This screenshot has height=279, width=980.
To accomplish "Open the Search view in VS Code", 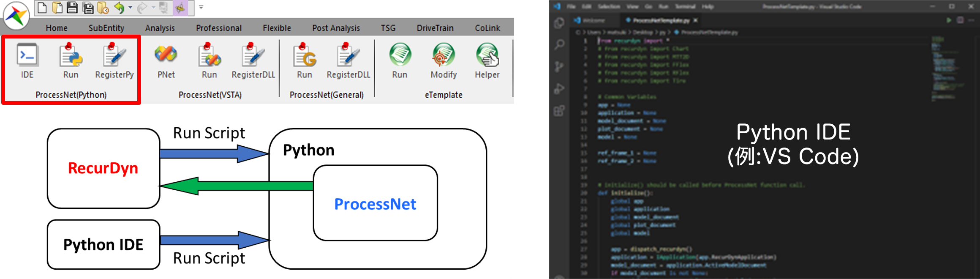I will [x=559, y=44].
